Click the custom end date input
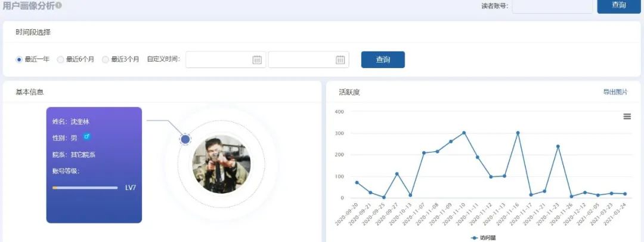Viewport: 644px width, 242px height. (x=309, y=60)
